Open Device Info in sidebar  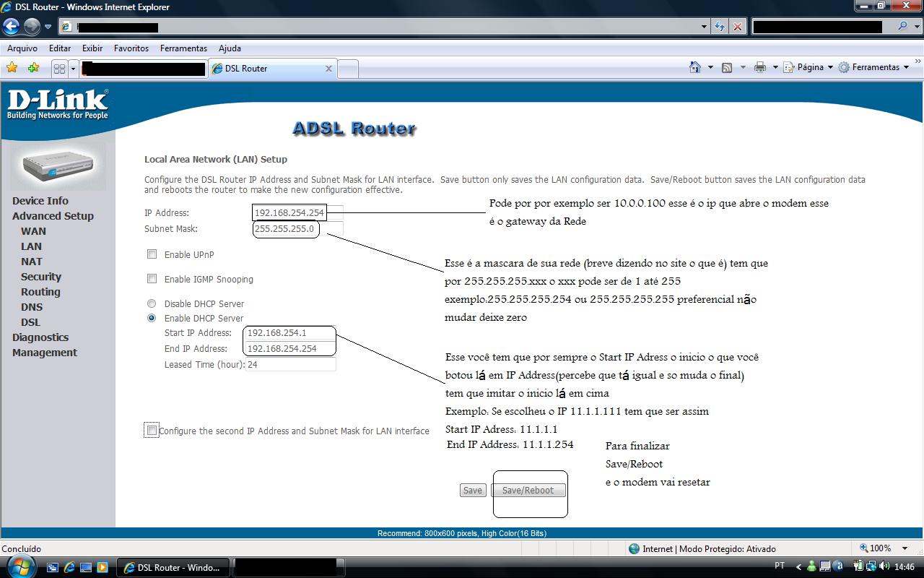(40, 201)
